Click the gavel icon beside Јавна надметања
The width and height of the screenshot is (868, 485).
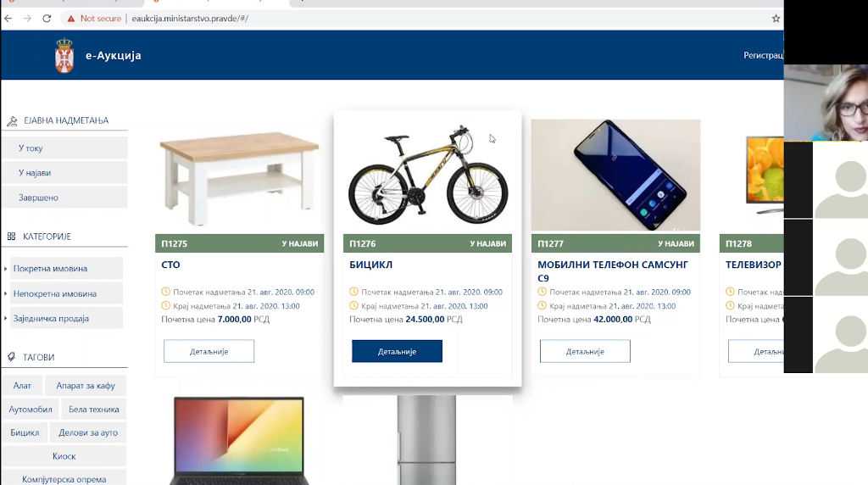(x=12, y=120)
